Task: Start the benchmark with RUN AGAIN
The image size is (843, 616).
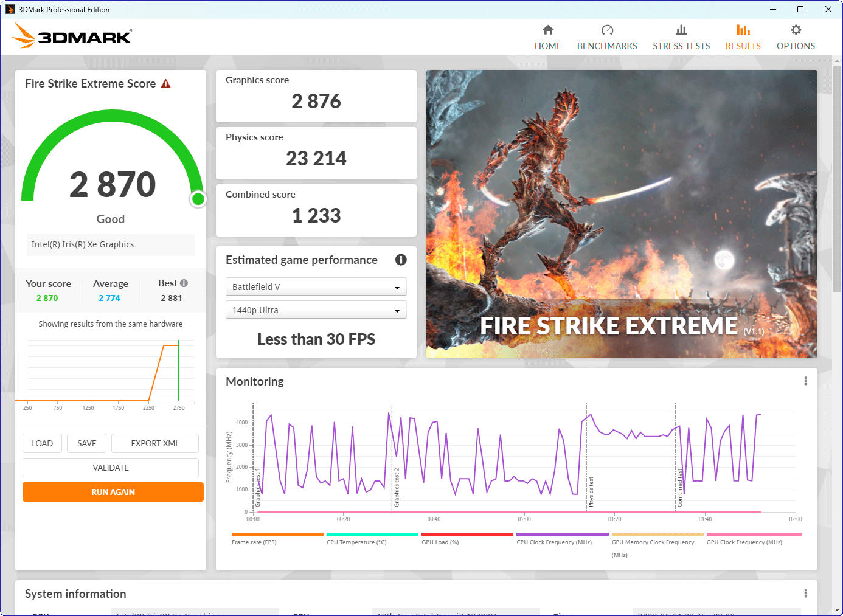Action: tap(113, 492)
